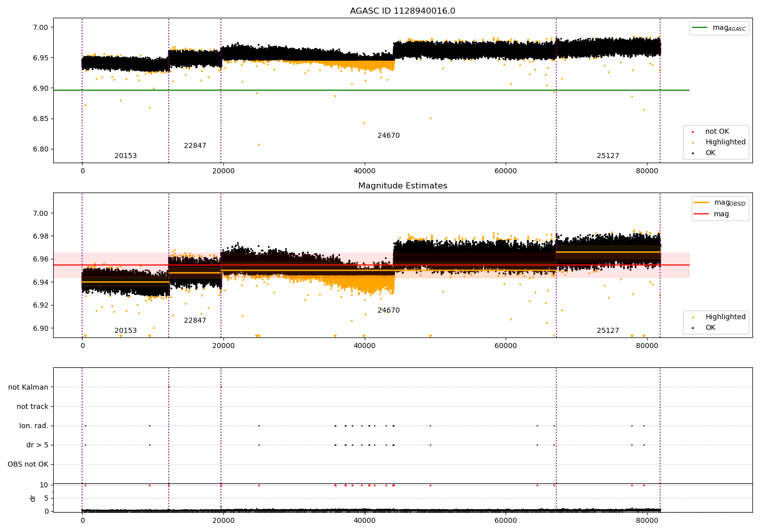Click the 10 tick on the dr axis

point(44,485)
